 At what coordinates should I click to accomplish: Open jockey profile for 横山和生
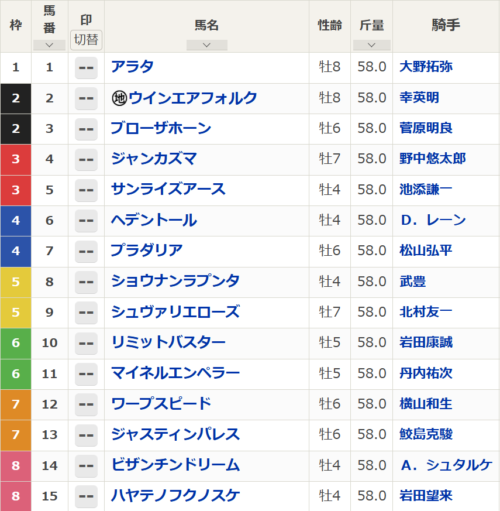click(x=426, y=404)
